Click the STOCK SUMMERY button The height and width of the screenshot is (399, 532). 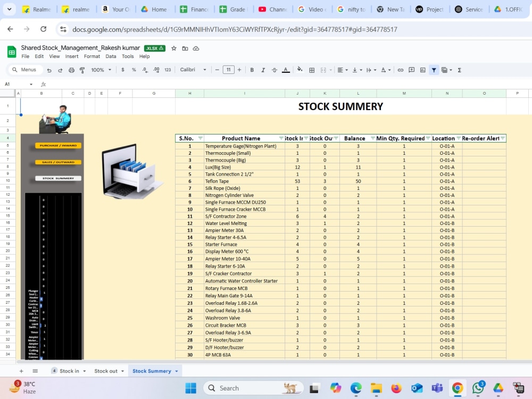coord(58,178)
